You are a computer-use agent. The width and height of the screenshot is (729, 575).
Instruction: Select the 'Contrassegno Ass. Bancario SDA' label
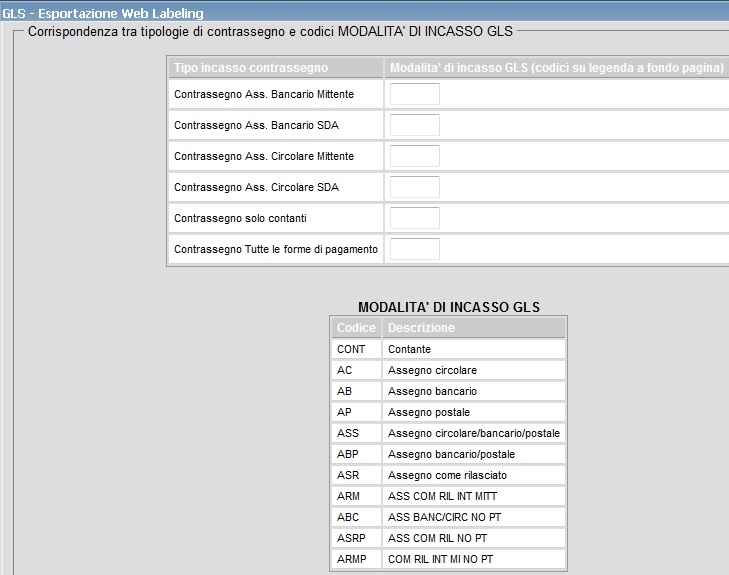[x=257, y=126]
